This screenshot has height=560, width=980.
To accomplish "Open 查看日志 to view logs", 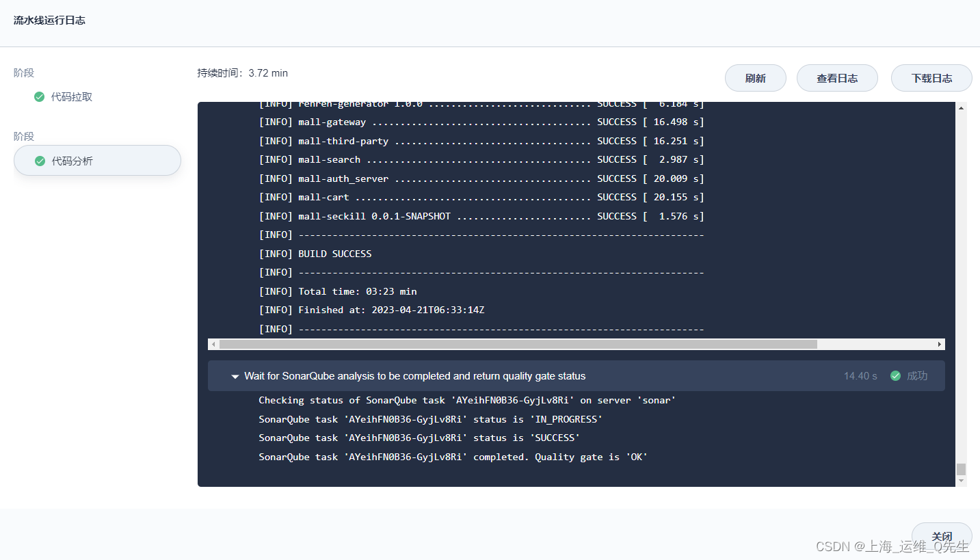I will pos(837,78).
